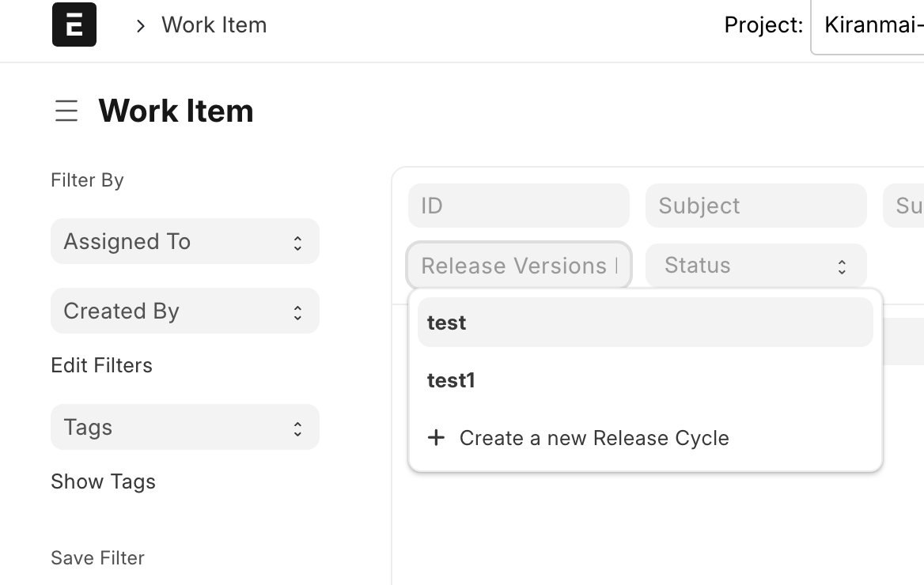Toggle the sidebar hamburger menu icon
The width and height of the screenshot is (924, 585).
coord(66,111)
